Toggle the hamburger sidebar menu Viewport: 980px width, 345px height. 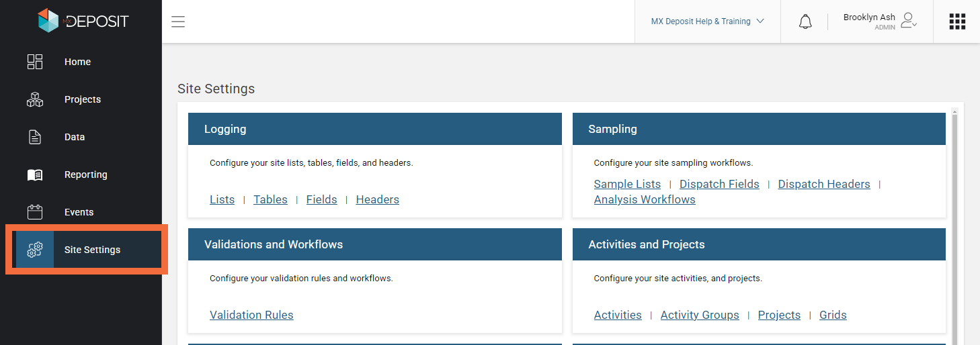178,21
